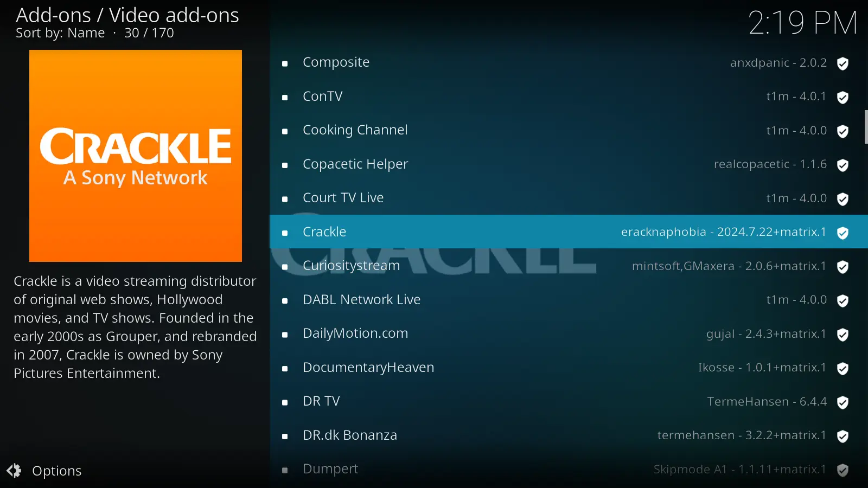Click the verified shield beside ConTV

843,98
